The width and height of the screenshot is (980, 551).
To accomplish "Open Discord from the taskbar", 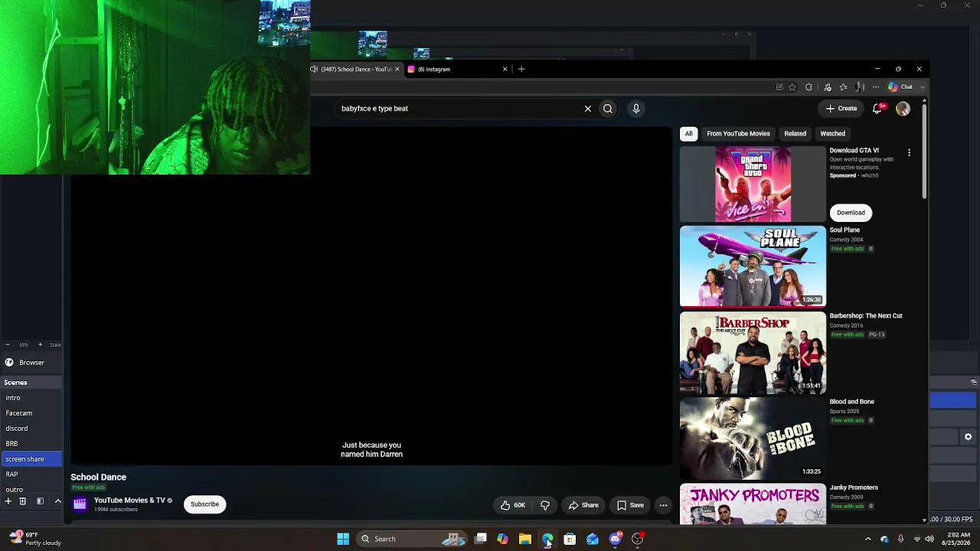I will click(615, 539).
